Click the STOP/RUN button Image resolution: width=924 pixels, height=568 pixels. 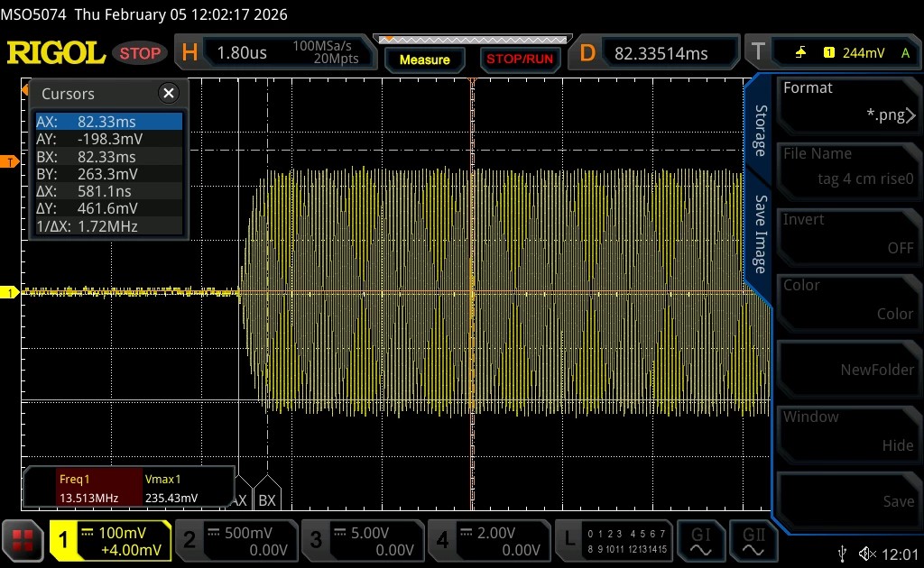tap(520, 60)
